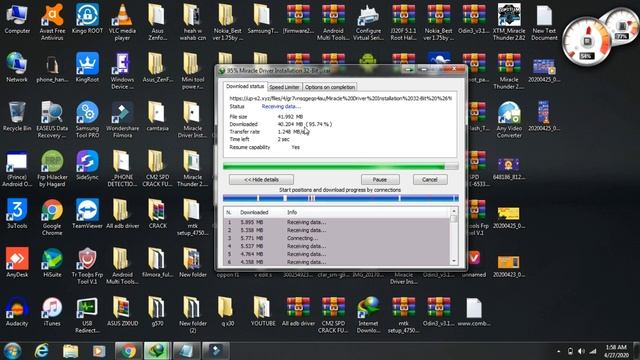This screenshot has width=640, height=360.
Task: Switch to Speed Limiter tab
Action: point(284,87)
